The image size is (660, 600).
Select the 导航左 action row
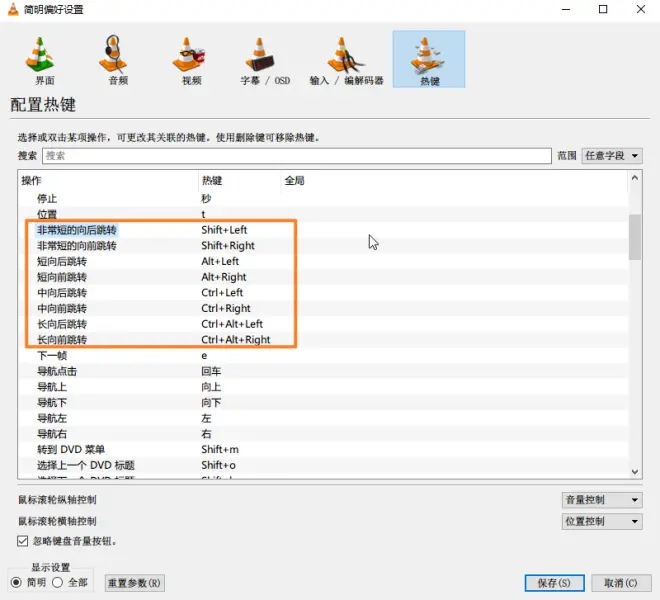[323, 418]
